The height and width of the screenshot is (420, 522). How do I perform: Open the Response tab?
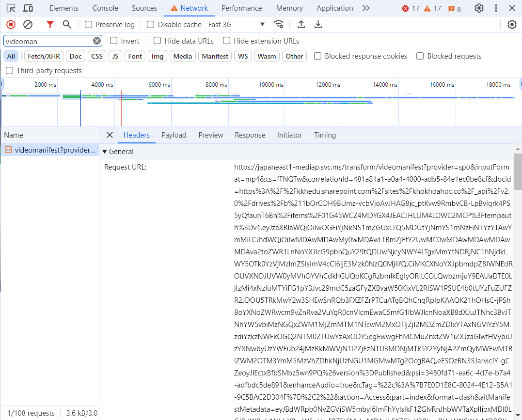tap(250, 135)
